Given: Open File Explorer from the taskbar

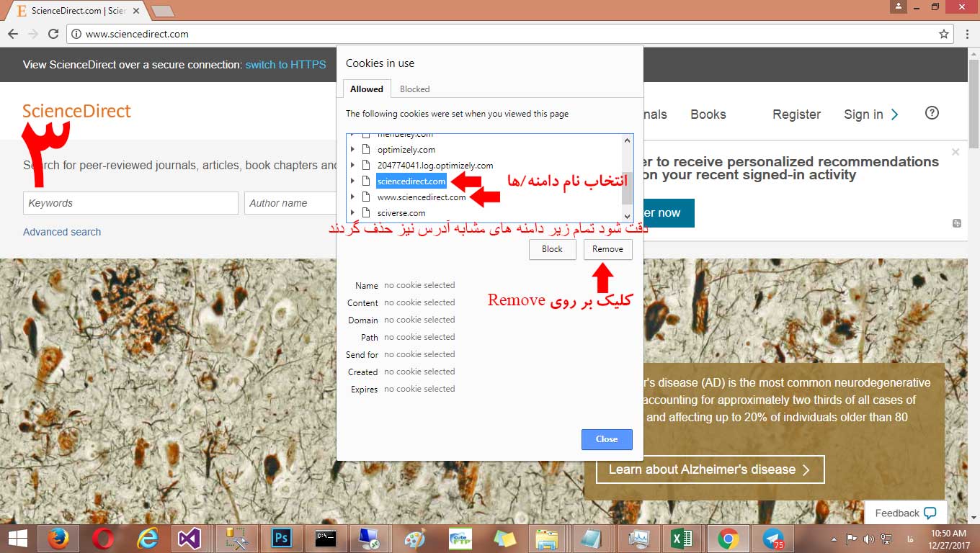Looking at the screenshot, I should pyautogui.click(x=548, y=539).
